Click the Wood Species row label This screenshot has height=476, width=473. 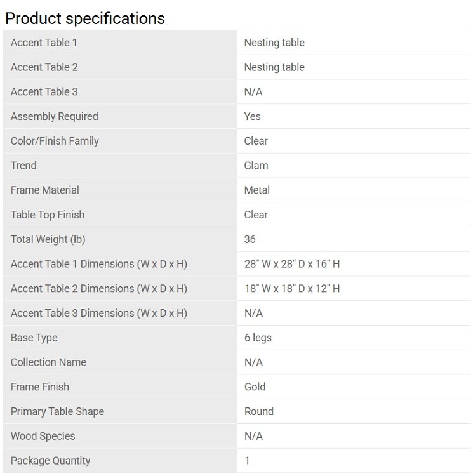43,436
